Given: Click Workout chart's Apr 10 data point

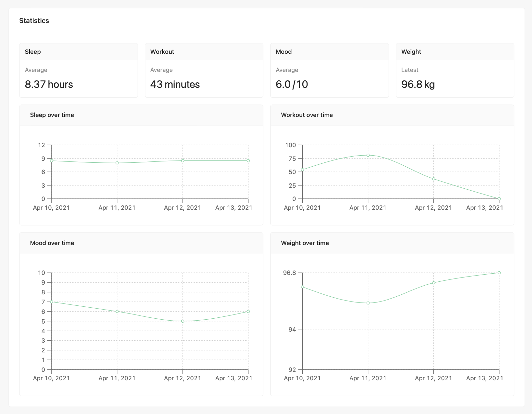Looking at the screenshot, I should click(303, 170).
